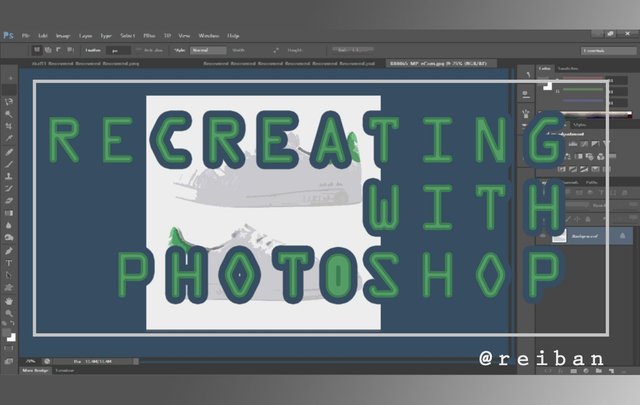Image resolution: width=640 pixels, height=405 pixels.
Task: Select the Custom Shape tool
Action: [x=9, y=288]
